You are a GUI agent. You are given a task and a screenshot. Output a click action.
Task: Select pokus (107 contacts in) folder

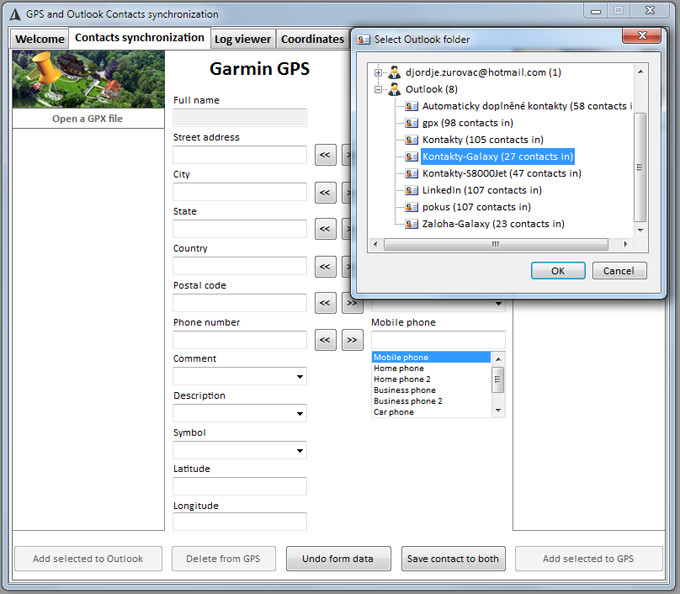click(x=476, y=207)
